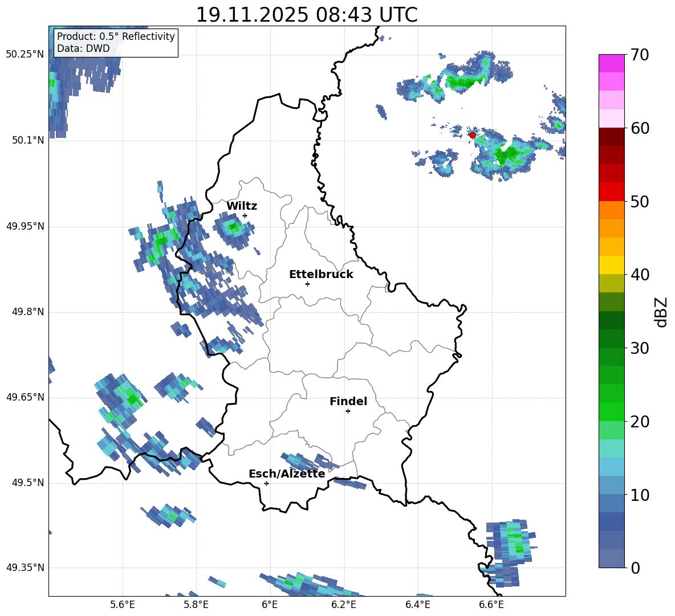Click the Findel station cross marker
Image resolution: width=675 pixels, height=616 pixels.
click(x=348, y=411)
